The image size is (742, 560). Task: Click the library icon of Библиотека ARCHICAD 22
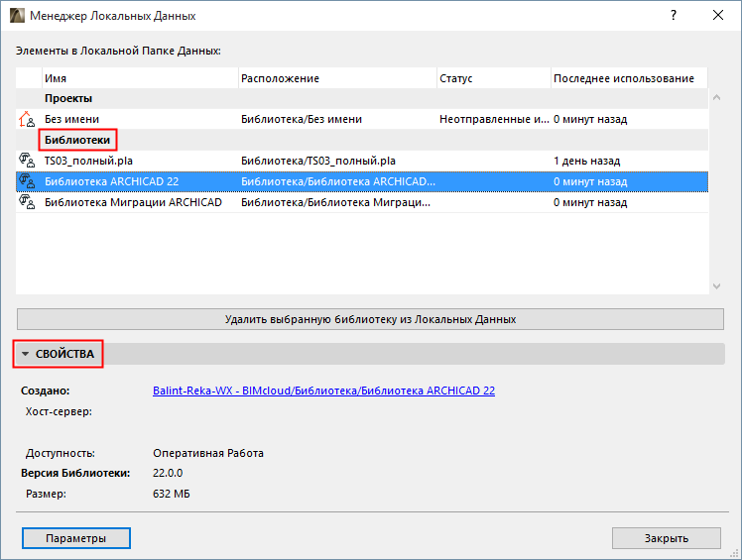click(x=27, y=181)
